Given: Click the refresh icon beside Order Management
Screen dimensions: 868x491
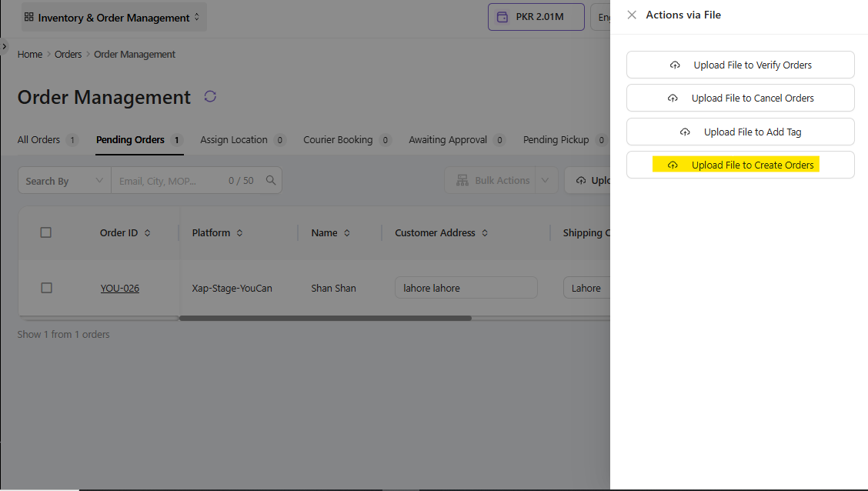Looking at the screenshot, I should pos(210,96).
